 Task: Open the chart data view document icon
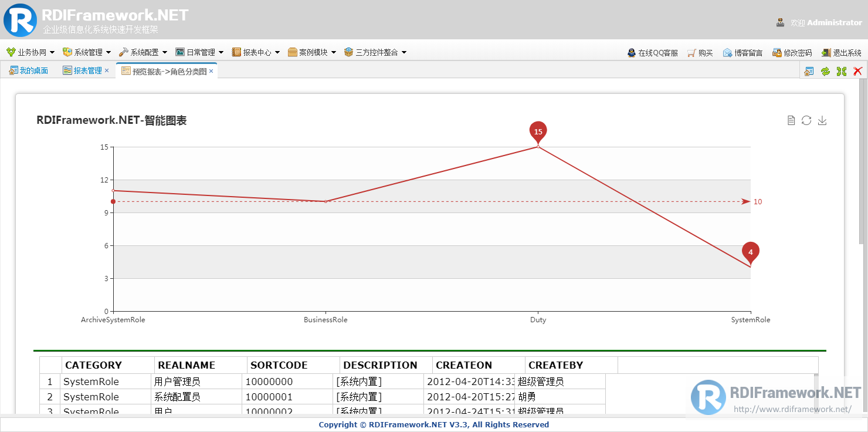(791, 120)
